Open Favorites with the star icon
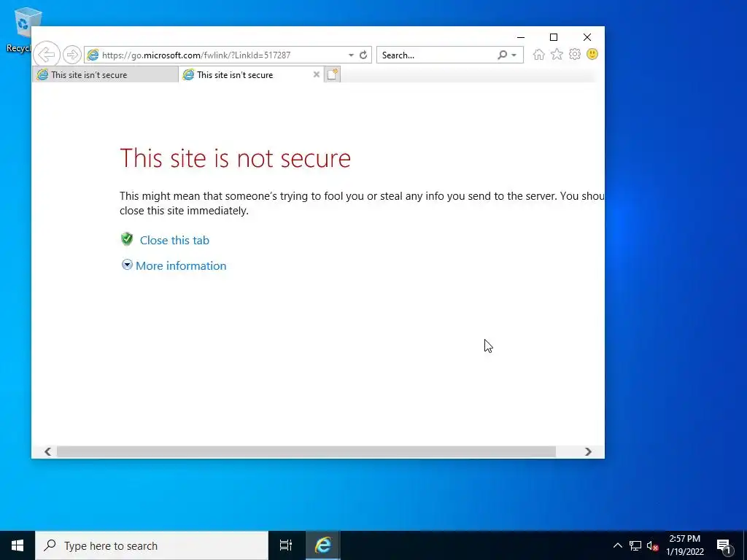Image resolution: width=747 pixels, height=560 pixels. (557, 54)
